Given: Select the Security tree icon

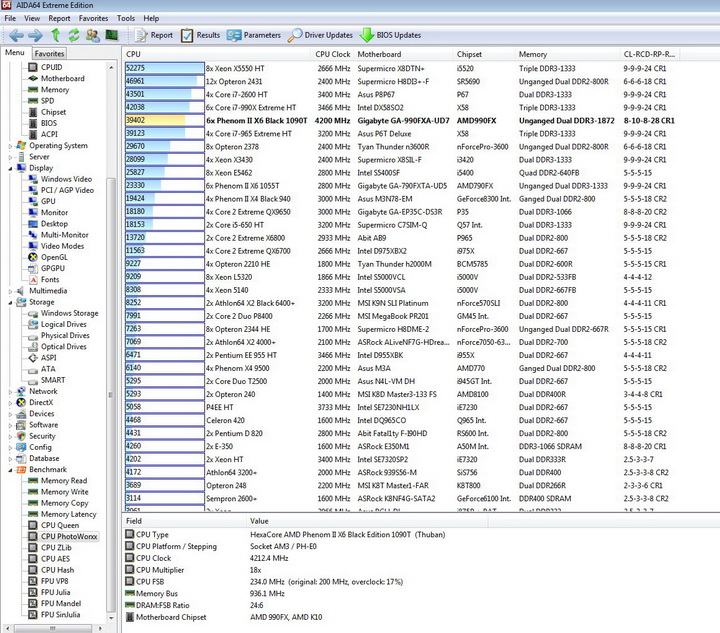Looking at the screenshot, I should (x=21, y=436).
